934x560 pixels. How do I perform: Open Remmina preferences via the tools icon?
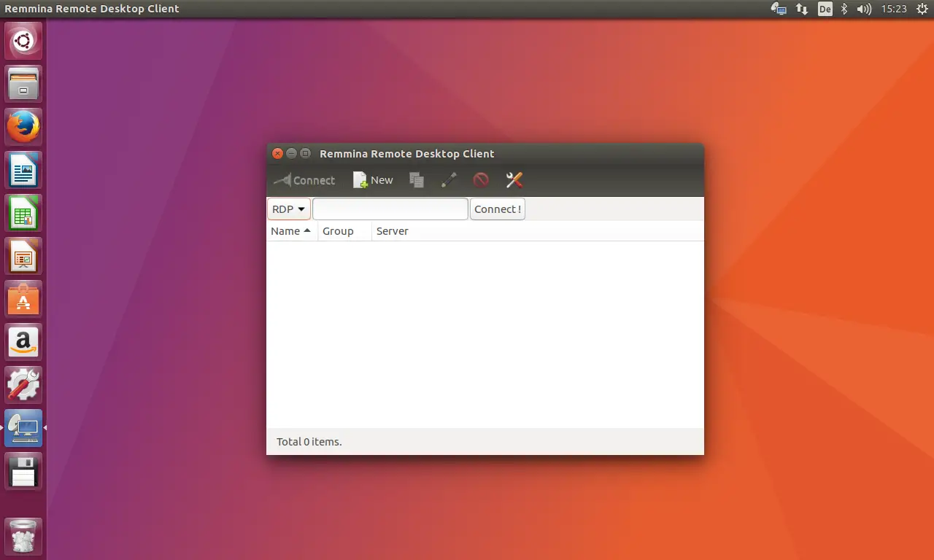click(x=514, y=180)
